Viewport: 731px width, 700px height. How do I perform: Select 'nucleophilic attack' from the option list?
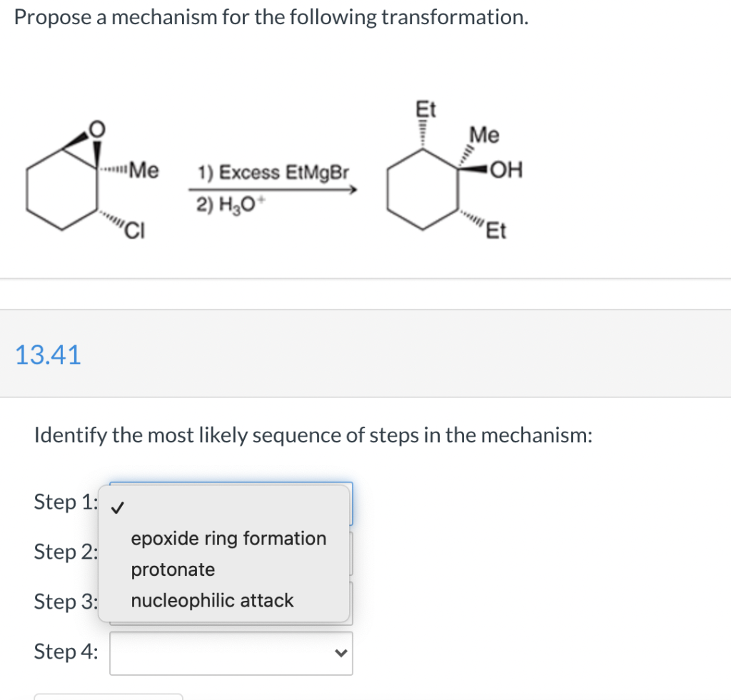tap(212, 600)
